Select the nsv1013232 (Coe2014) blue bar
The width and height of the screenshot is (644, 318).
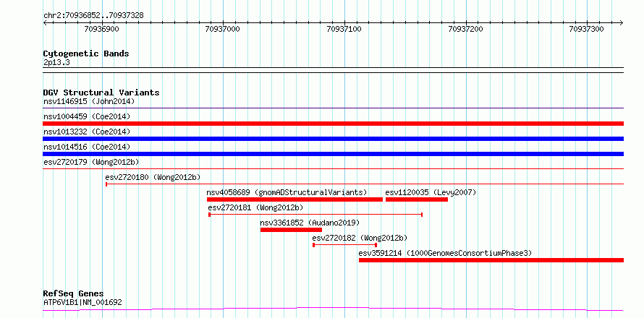(x=333, y=139)
